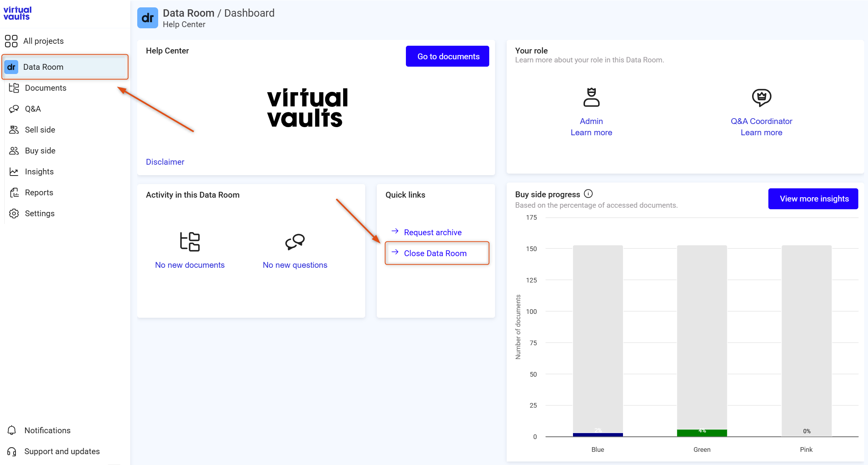Image resolution: width=868 pixels, height=465 pixels.
Task: Click the Reports file icon
Action: tap(14, 193)
